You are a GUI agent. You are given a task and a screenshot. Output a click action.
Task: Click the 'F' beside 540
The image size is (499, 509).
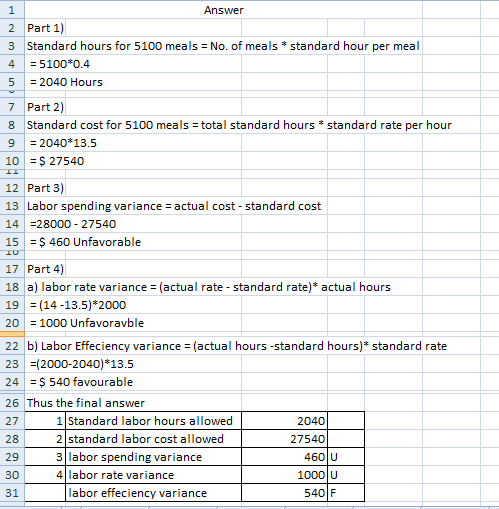tap(346, 493)
